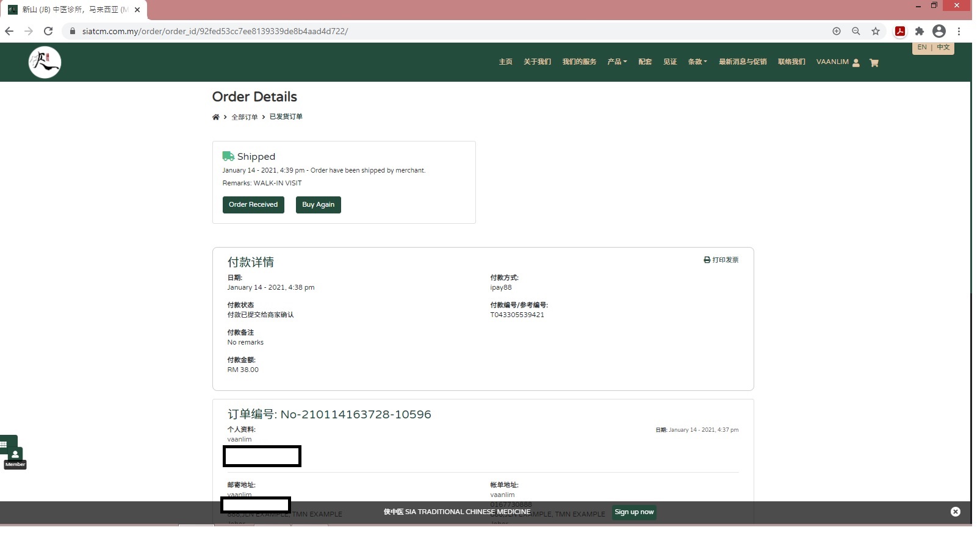Reload the page
The image size is (980, 544).
(x=48, y=31)
